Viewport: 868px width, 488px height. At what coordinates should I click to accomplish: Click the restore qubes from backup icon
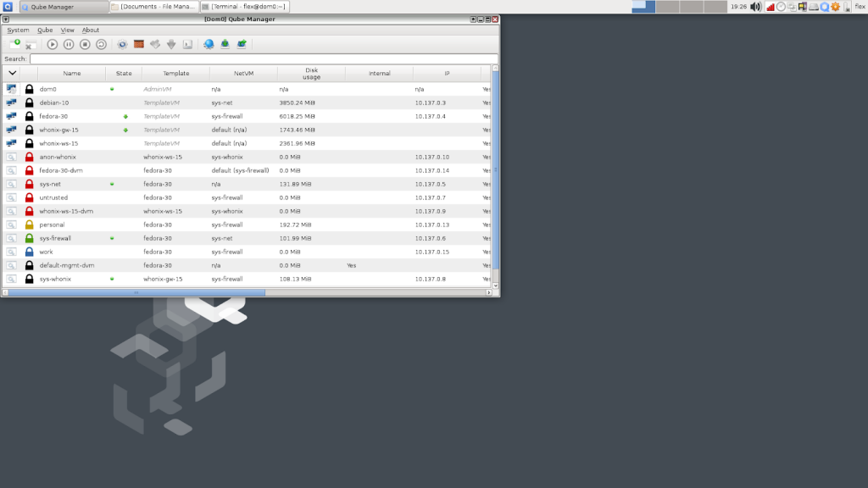242,44
